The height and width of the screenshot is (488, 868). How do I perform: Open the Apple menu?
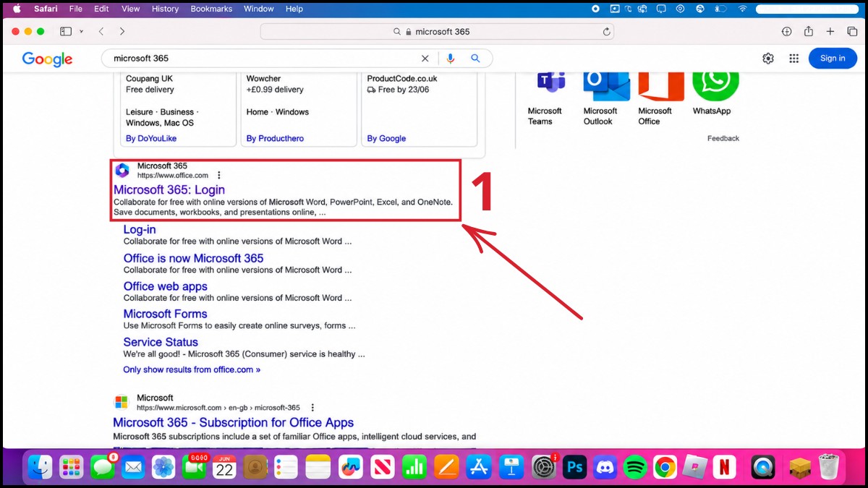(17, 9)
